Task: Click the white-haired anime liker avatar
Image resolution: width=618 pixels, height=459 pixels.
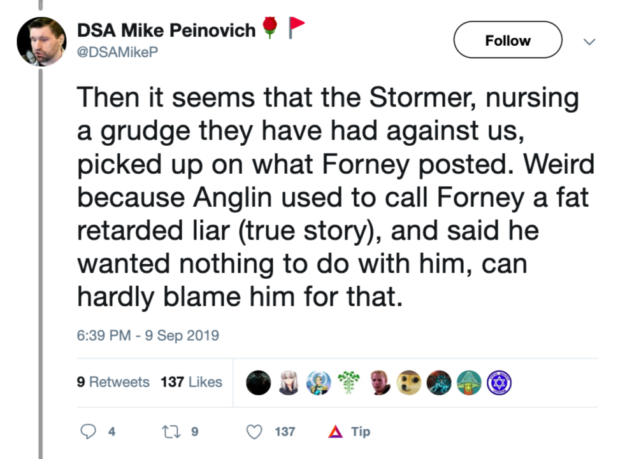Action: click(289, 383)
